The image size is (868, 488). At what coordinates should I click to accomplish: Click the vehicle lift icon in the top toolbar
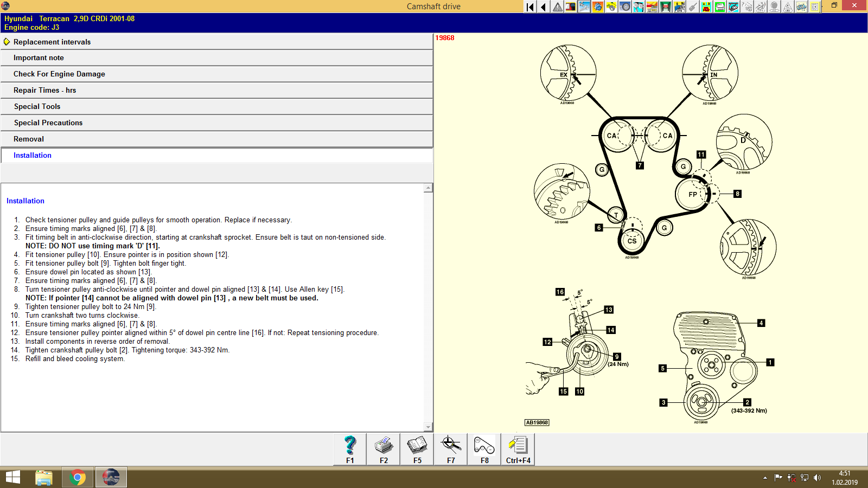coord(665,7)
